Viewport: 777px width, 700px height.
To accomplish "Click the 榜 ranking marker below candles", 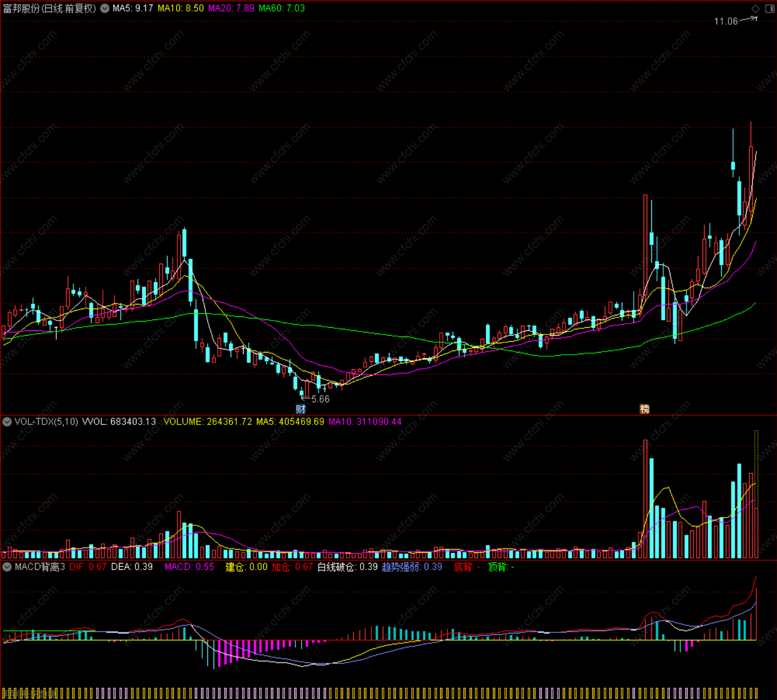I will coord(645,409).
